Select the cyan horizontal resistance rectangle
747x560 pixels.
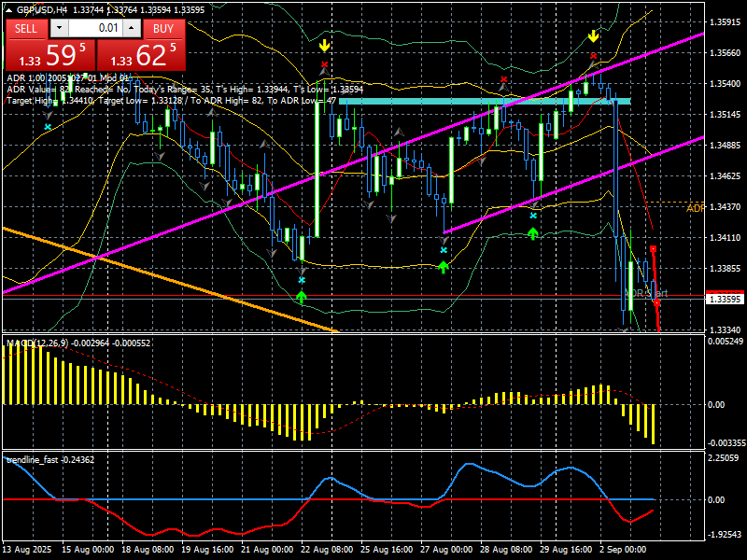click(485, 101)
